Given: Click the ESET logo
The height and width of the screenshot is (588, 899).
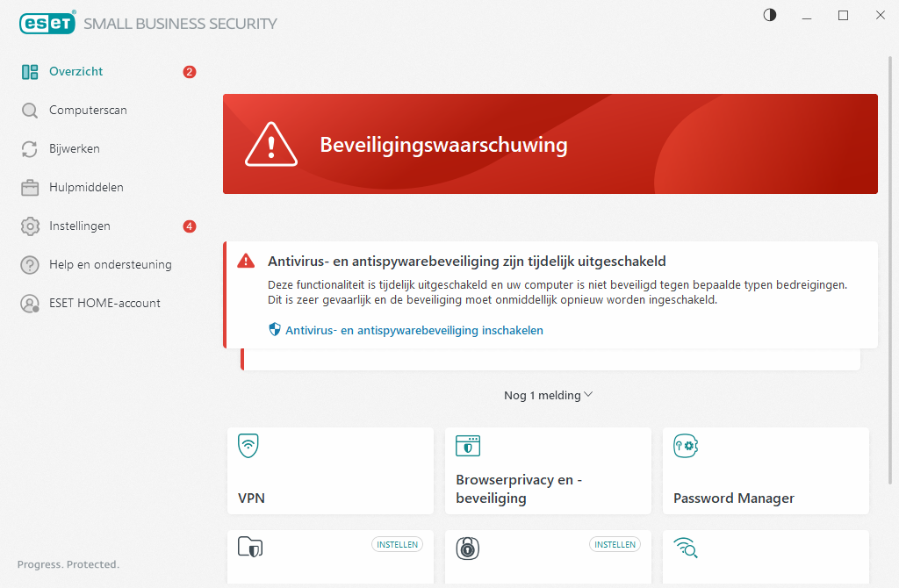Looking at the screenshot, I should (47, 24).
